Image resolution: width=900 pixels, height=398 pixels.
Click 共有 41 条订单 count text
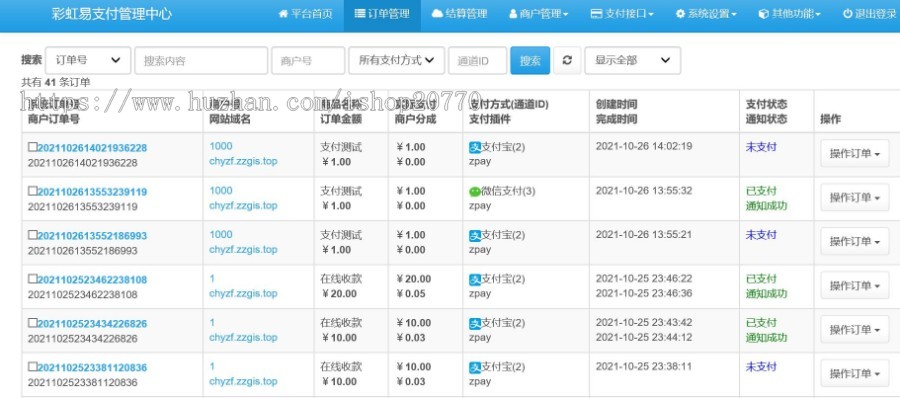pos(56,82)
